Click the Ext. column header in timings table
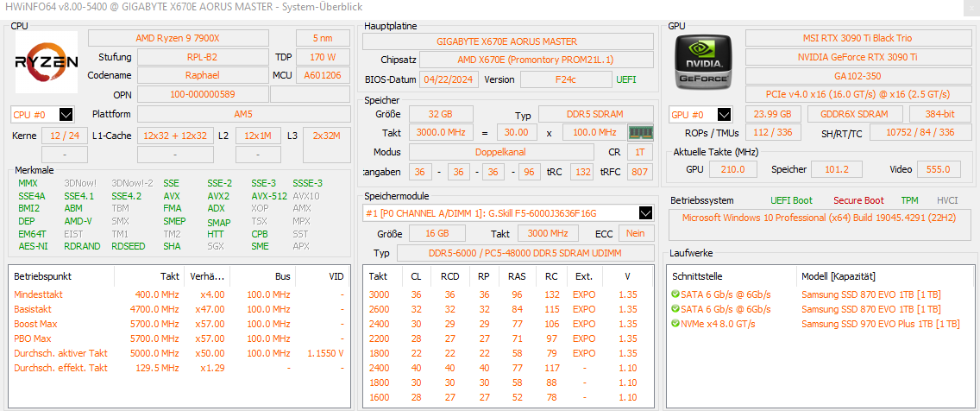980x411 pixels. (584, 276)
